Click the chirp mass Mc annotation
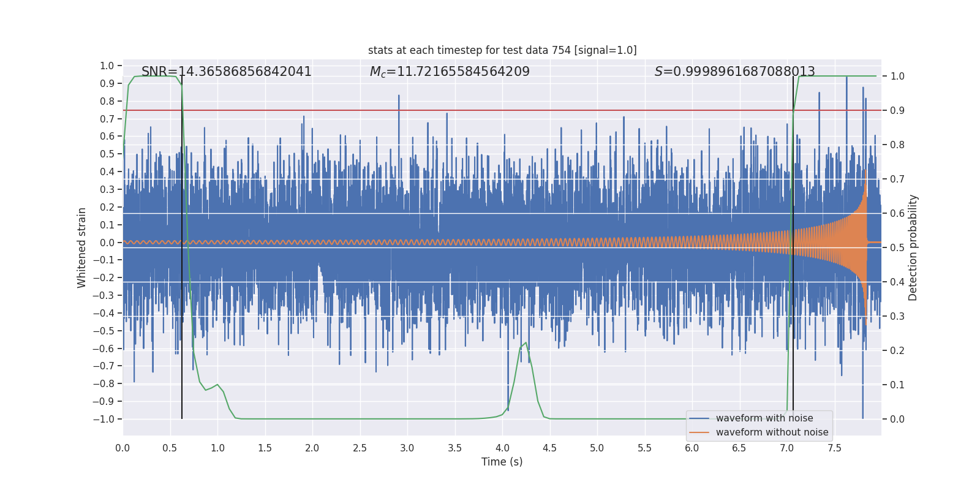This screenshot has width=980, height=490. (450, 72)
